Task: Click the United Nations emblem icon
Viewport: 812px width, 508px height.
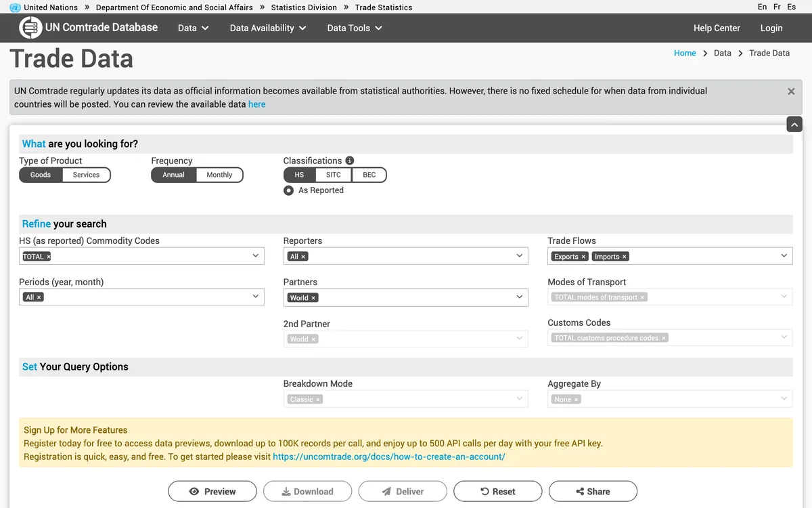Action: coord(15,7)
